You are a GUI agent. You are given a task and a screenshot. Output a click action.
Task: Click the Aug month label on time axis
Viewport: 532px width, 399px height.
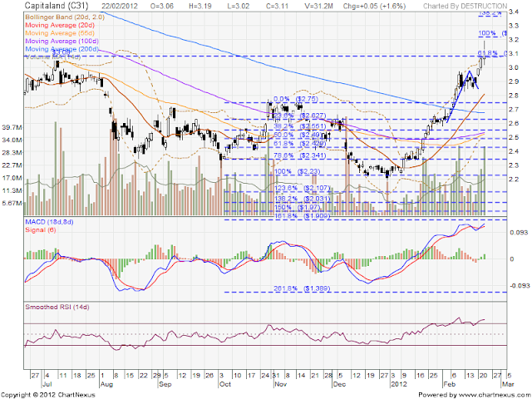[106, 385]
